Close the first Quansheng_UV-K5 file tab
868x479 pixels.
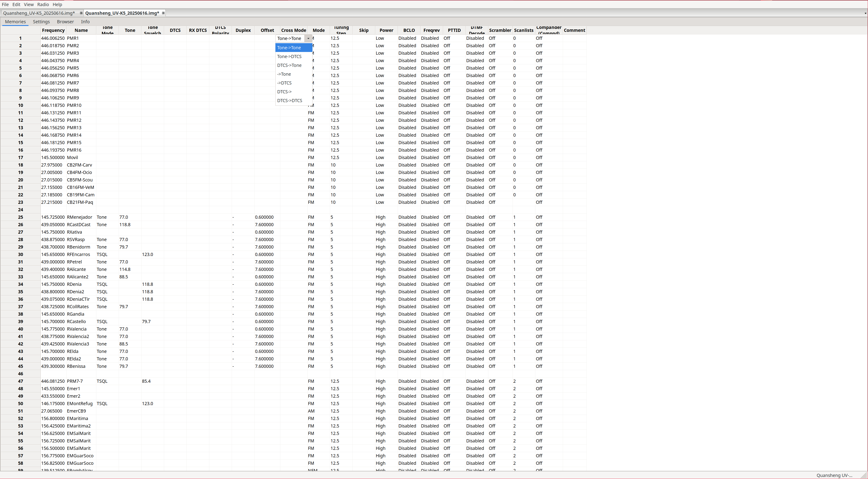(81, 13)
